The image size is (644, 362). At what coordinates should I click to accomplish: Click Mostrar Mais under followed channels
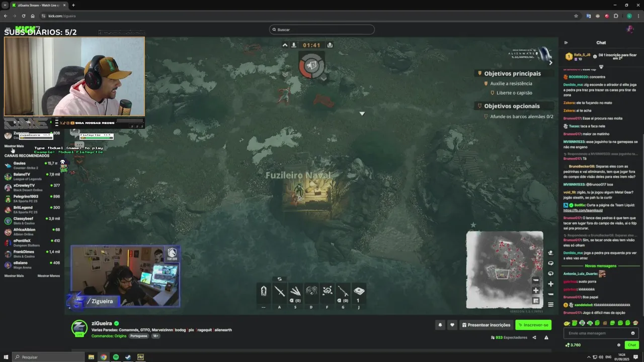pos(14,146)
